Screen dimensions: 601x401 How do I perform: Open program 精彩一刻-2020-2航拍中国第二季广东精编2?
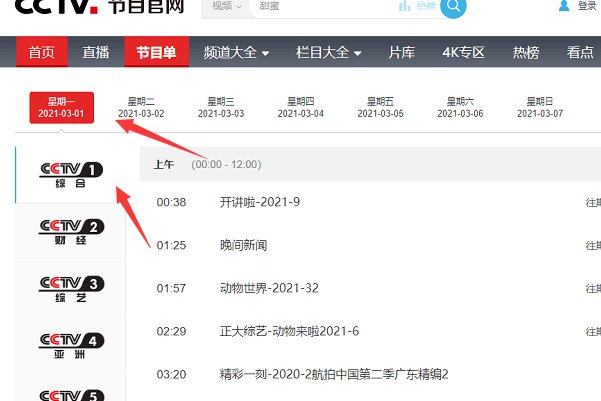point(334,374)
